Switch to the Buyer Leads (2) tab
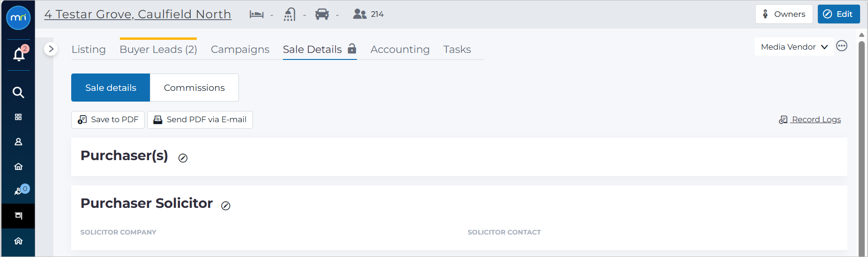Screen dimensions: 868x257 click(x=158, y=49)
